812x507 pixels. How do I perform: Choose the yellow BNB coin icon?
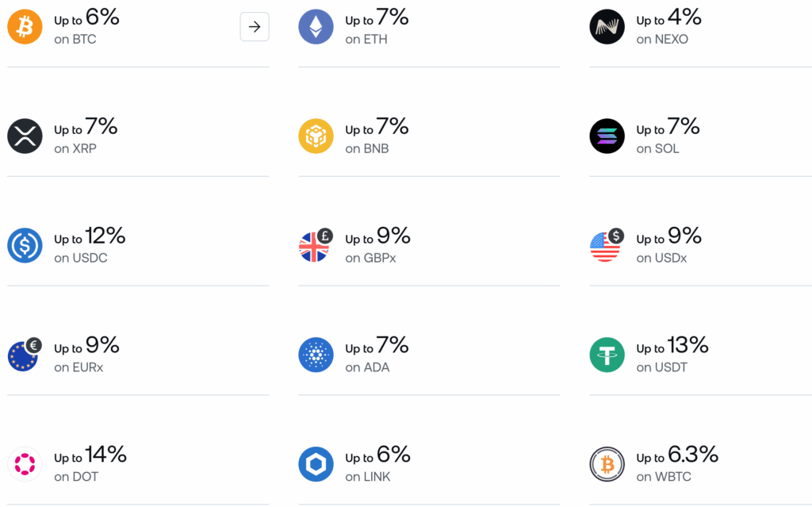pyautogui.click(x=316, y=136)
